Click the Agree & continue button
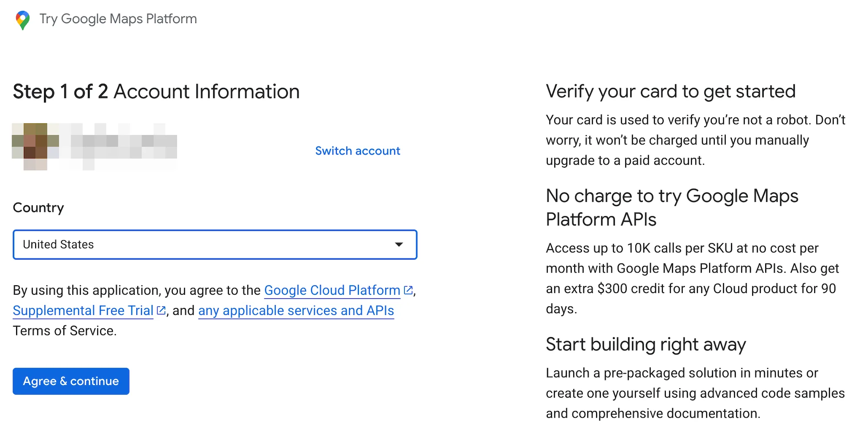Viewport: 868px width, 442px height. tap(71, 381)
